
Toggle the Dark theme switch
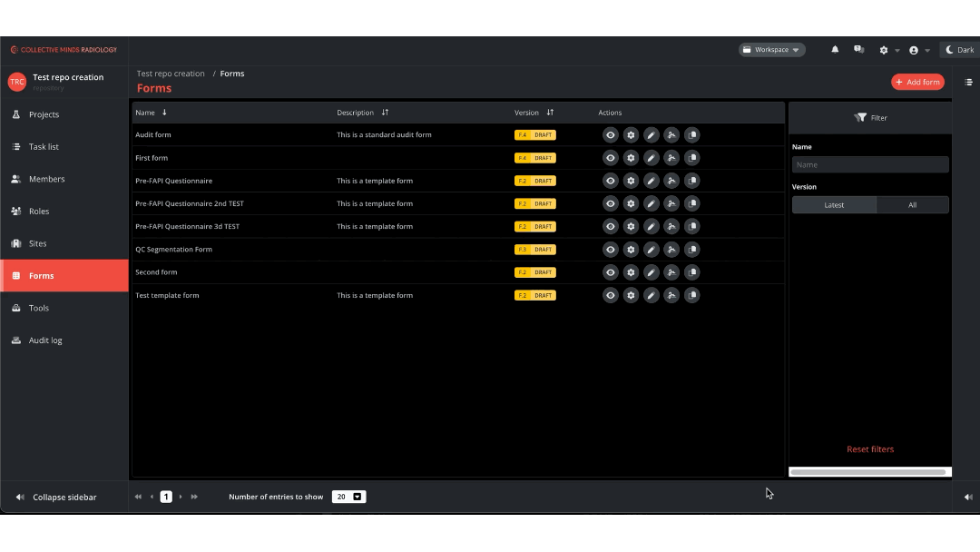[x=959, y=50]
